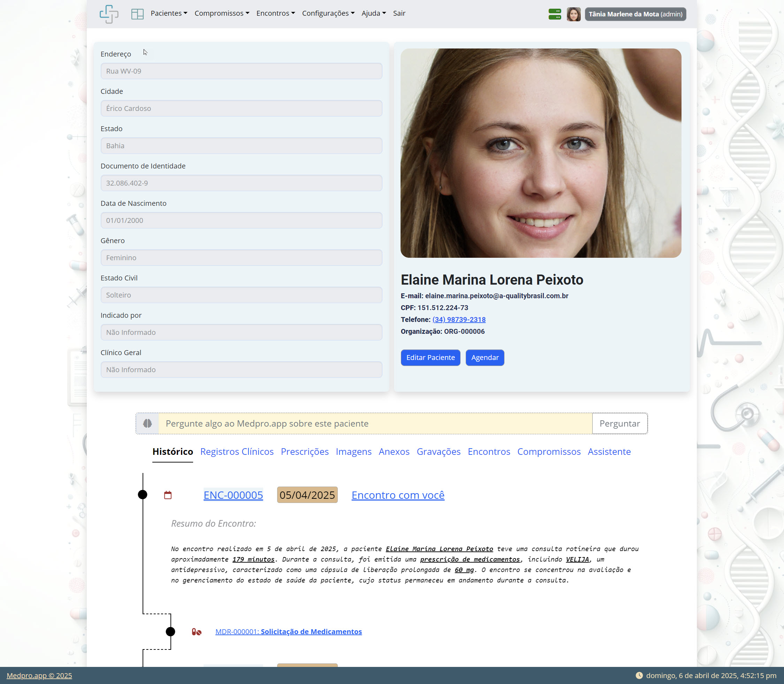This screenshot has height=684, width=784.
Task: Open the Prescrições tab
Action: click(304, 452)
